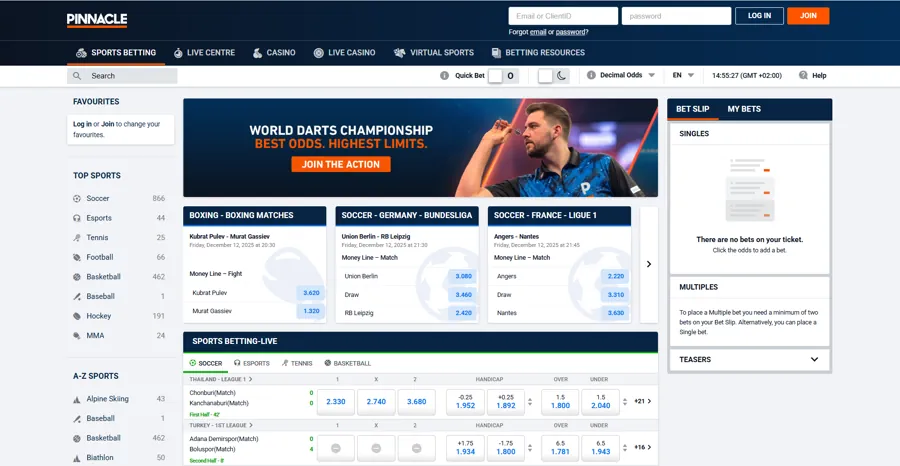
Task: Select Over 1.5 at 1.800
Action: pos(560,402)
